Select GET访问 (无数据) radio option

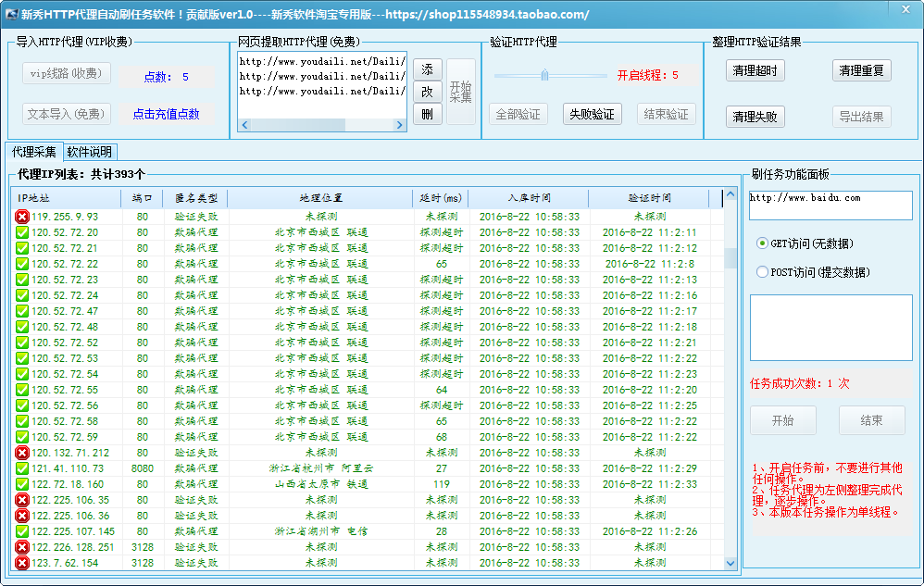(762, 243)
